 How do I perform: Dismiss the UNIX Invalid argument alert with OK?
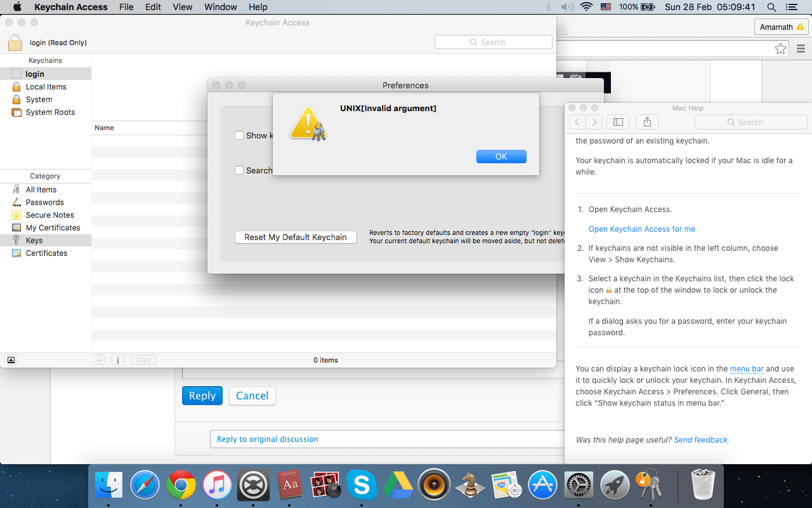coord(501,156)
